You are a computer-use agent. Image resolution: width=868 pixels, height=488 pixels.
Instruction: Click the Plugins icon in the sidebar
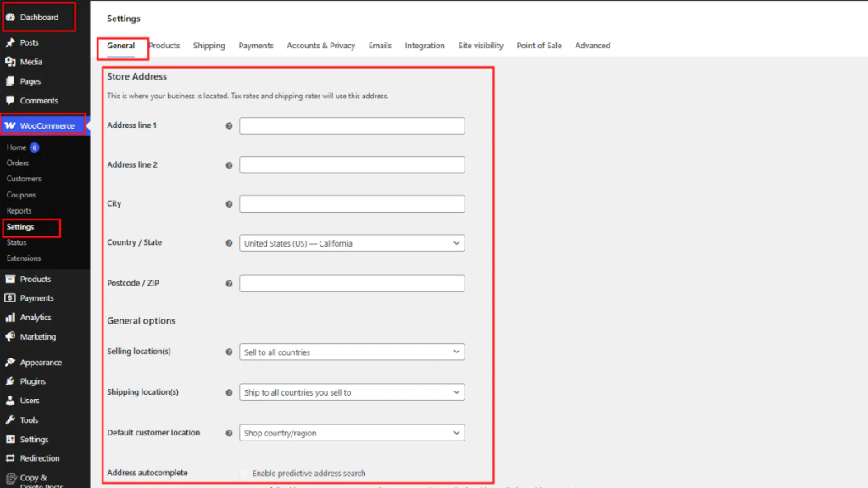(x=11, y=381)
